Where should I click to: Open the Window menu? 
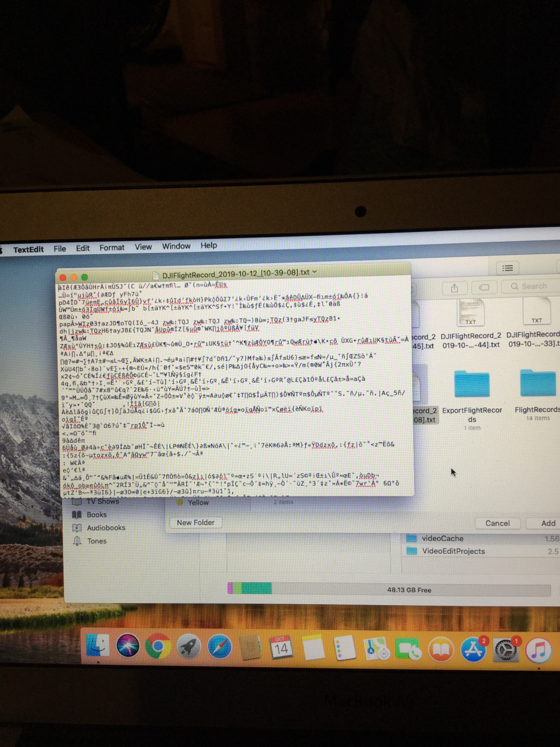[x=176, y=247]
